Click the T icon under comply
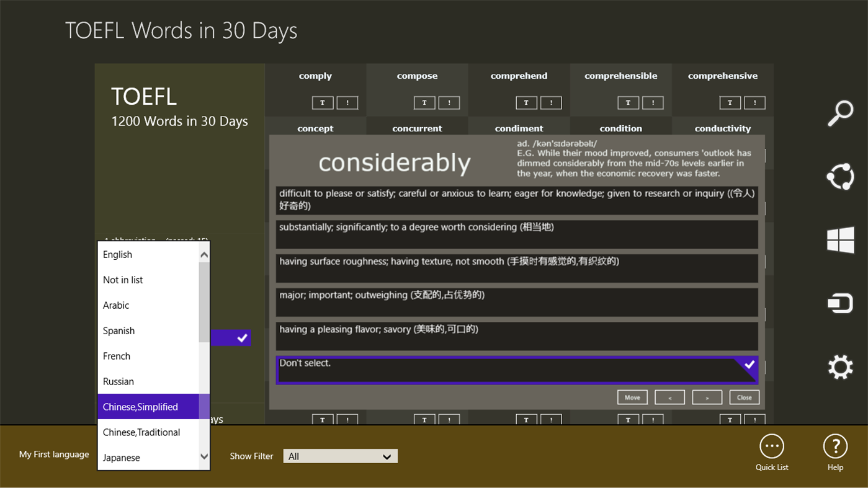The image size is (868, 488). (x=323, y=102)
